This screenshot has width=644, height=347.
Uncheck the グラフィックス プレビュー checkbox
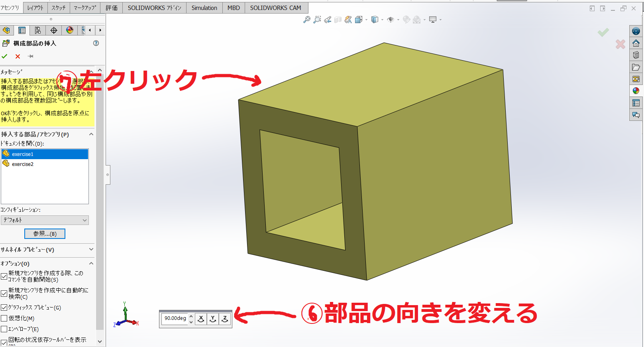[x=4, y=308]
